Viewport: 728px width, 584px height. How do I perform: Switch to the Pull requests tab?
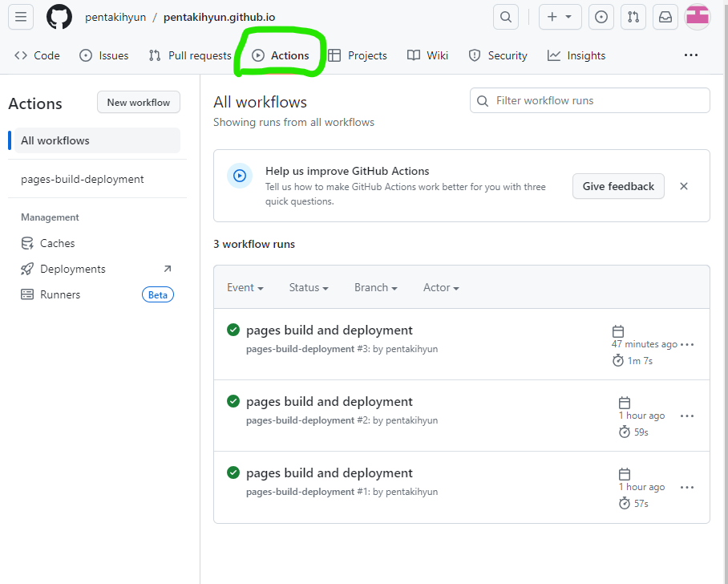pyautogui.click(x=190, y=55)
